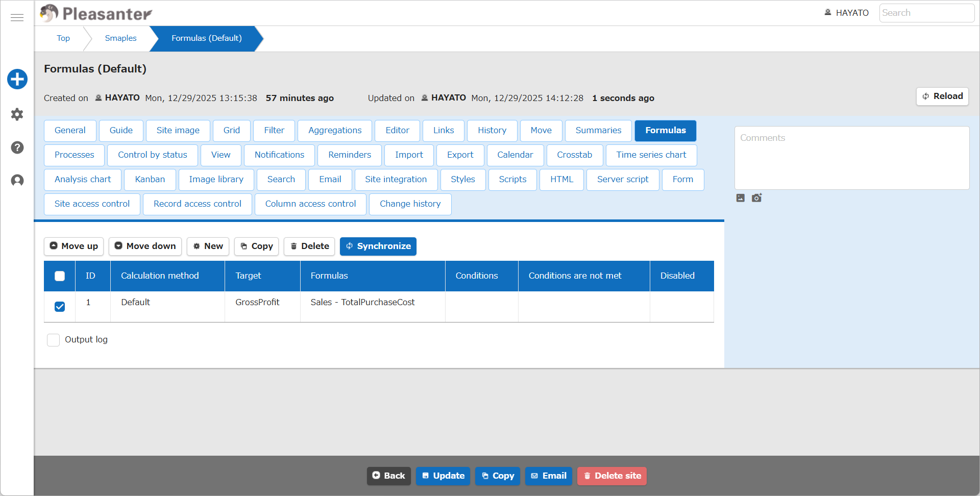This screenshot has height=496, width=980.
Task: Click the Smaples breadcrumb link
Action: (120, 38)
